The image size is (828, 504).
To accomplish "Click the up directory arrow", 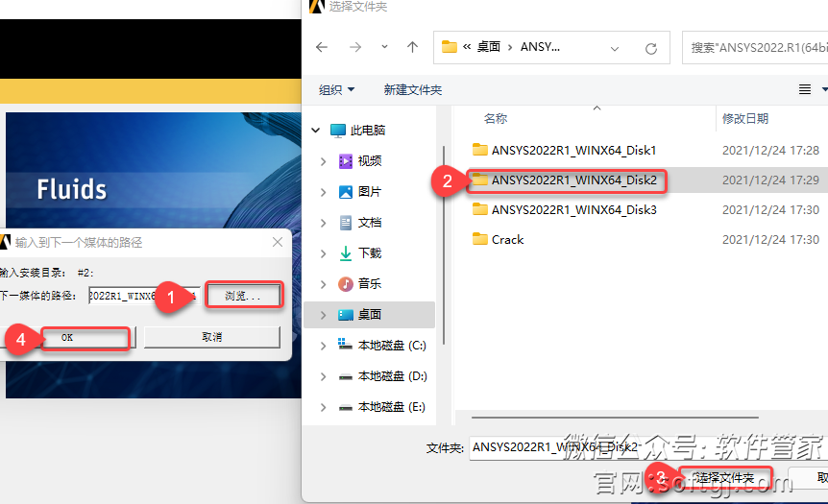I will (x=412, y=47).
